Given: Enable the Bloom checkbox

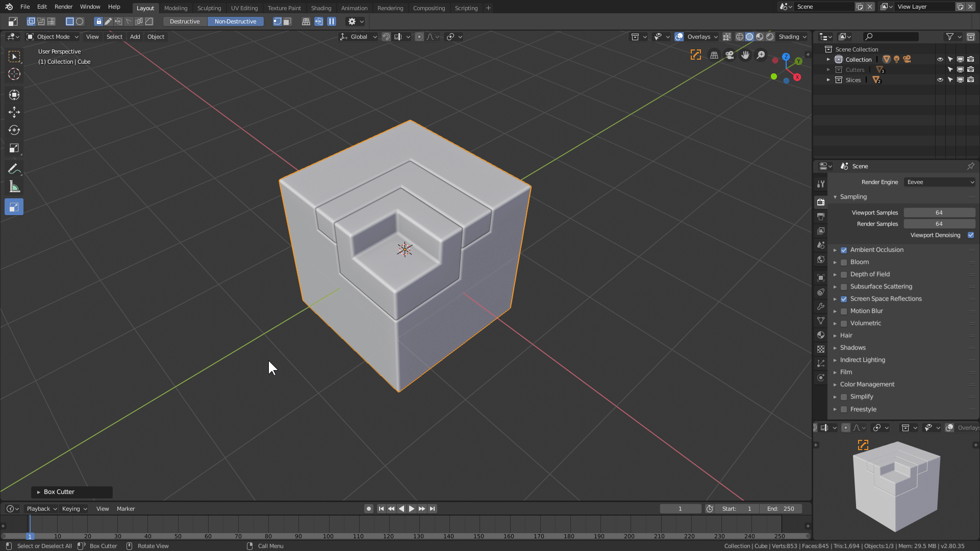Looking at the screenshot, I should [844, 262].
